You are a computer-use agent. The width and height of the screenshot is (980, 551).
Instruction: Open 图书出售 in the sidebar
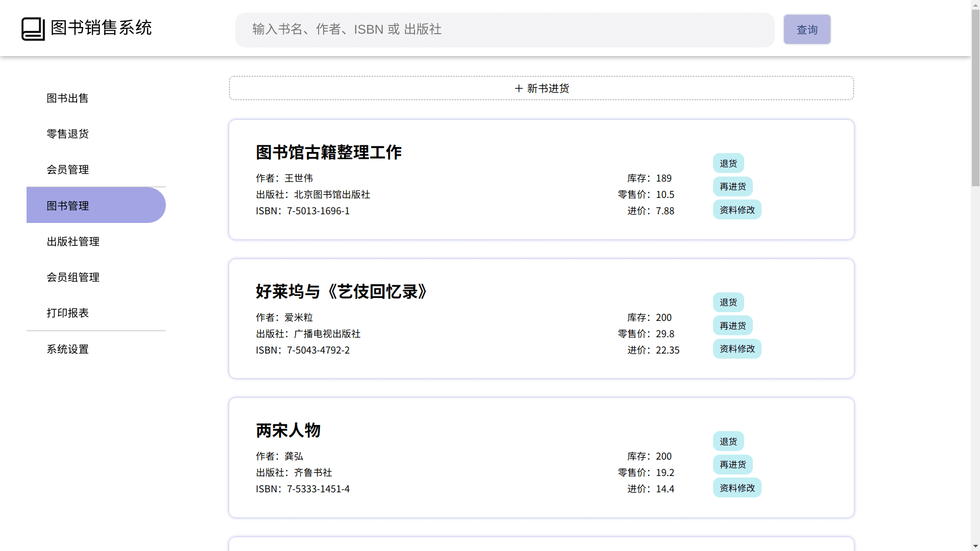click(68, 98)
